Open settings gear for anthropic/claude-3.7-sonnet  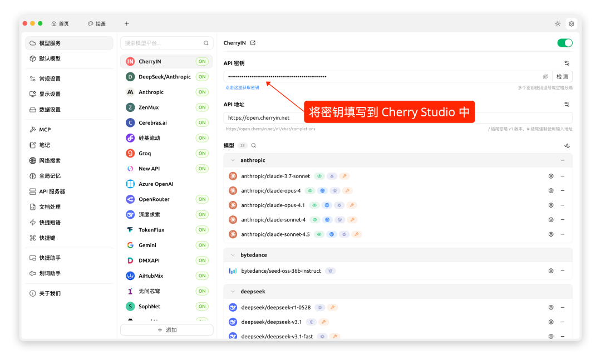[x=551, y=176]
